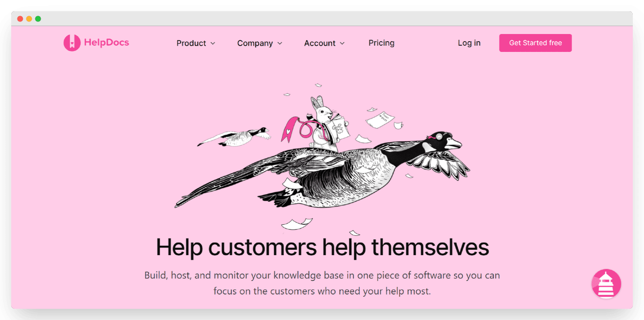644x320 pixels.
Task: Click the HelpDocs bookmark logo icon
Action: click(72, 43)
